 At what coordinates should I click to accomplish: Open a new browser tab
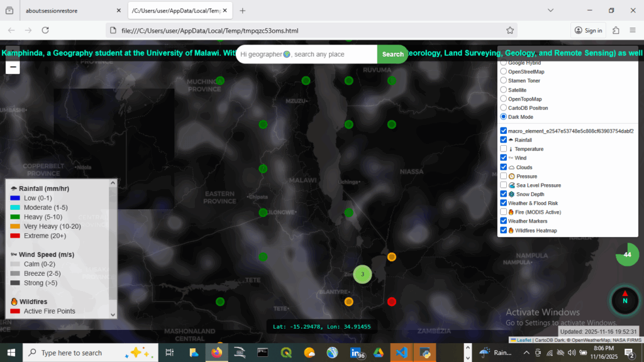pos(243,11)
